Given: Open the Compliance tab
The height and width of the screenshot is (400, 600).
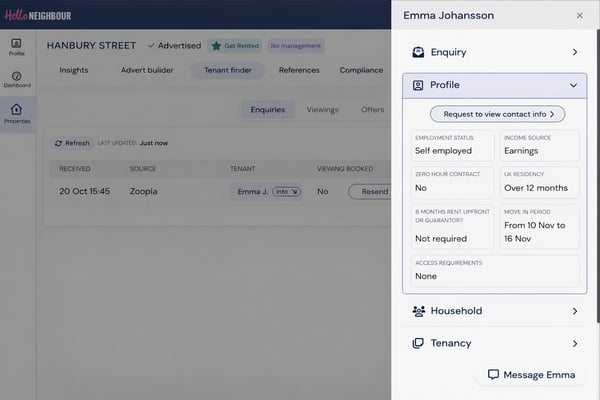Looking at the screenshot, I should click(361, 70).
